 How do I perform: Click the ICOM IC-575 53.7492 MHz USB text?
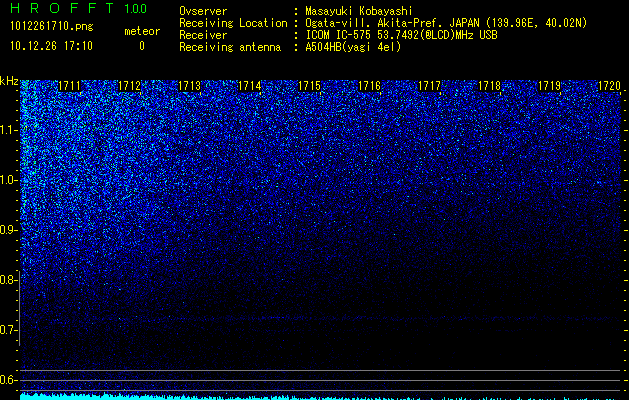click(x=401, y=35)
